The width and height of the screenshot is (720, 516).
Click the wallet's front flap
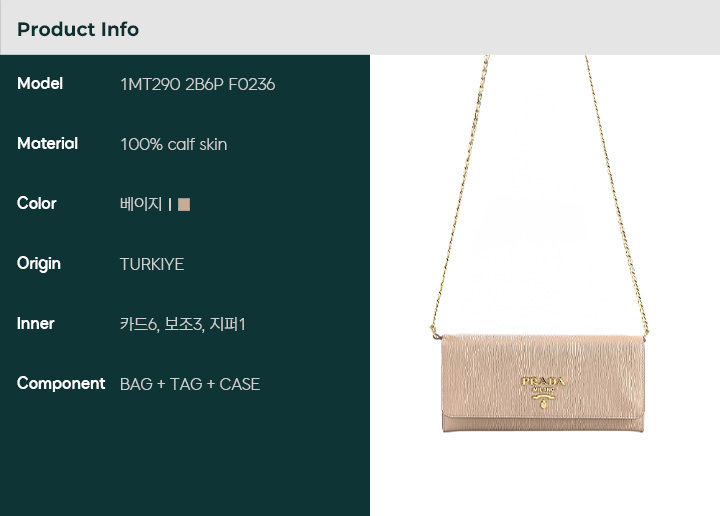[543, 376]
